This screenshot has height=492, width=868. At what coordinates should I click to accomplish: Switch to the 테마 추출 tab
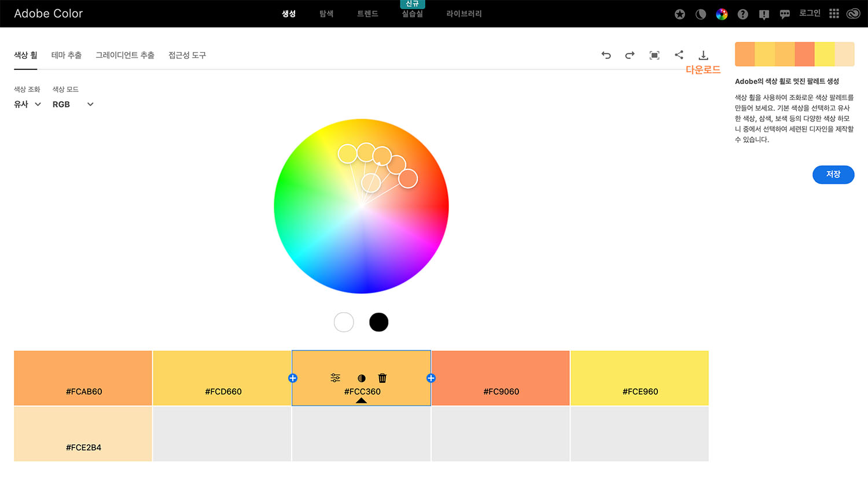pyautogui.click(x=67, y=56)
